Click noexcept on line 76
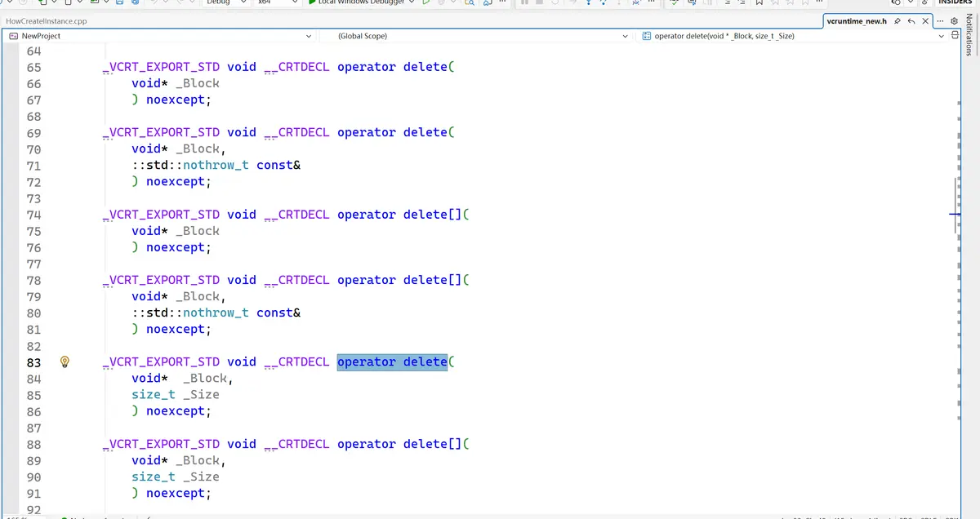This screenshot has height=519, width=980. [176, 247]
